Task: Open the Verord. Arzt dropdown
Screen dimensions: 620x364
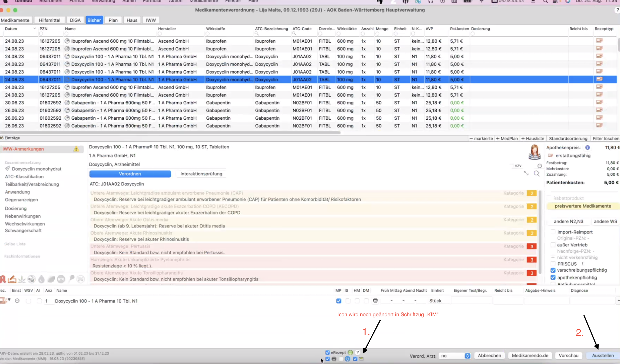Action: 455,356
